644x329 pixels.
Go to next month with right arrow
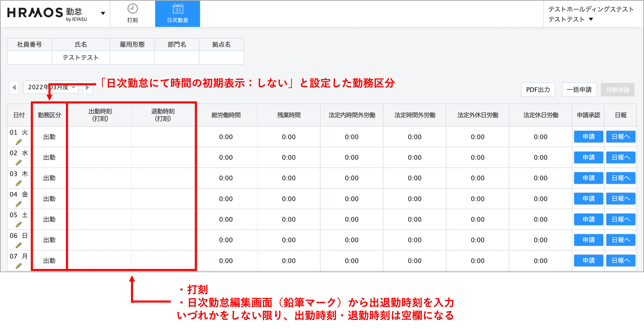click(x=87, y=87)
